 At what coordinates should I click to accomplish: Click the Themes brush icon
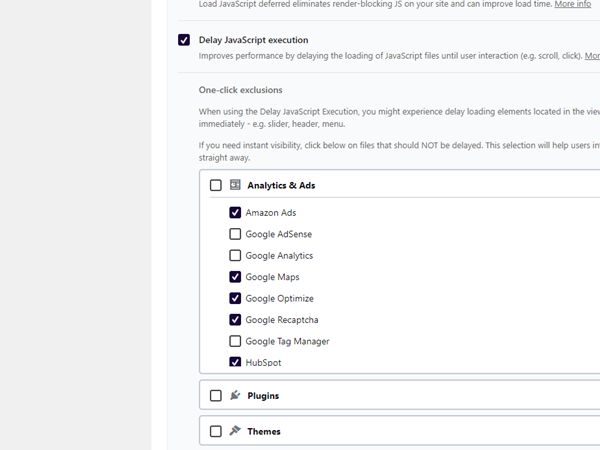point(235,430)
